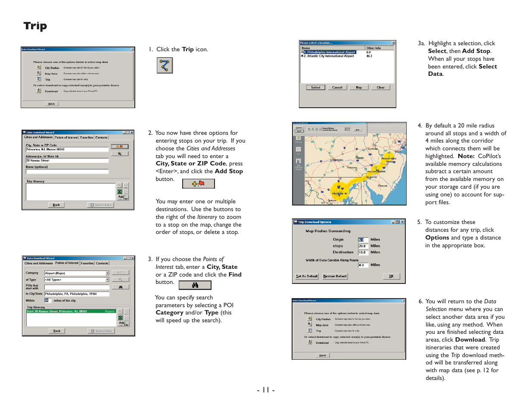Click Clear button in location selection dialog
Image resolution: width=532 pixels, height=411 pixels.
click(x=381, y=87)
